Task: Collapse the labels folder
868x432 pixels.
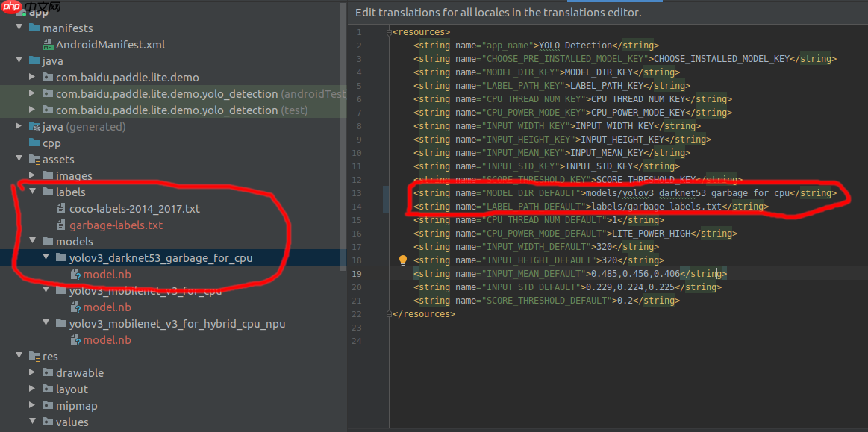Action: pyautogui.click(x=32, y=192)
